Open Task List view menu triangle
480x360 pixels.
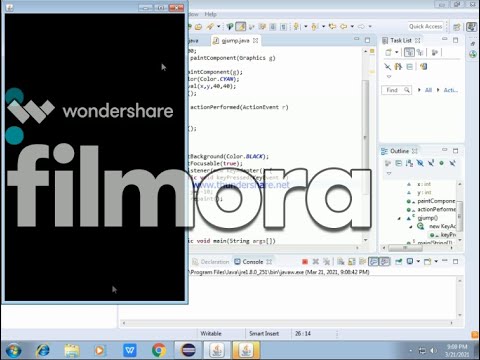click(x=388, y=77)
